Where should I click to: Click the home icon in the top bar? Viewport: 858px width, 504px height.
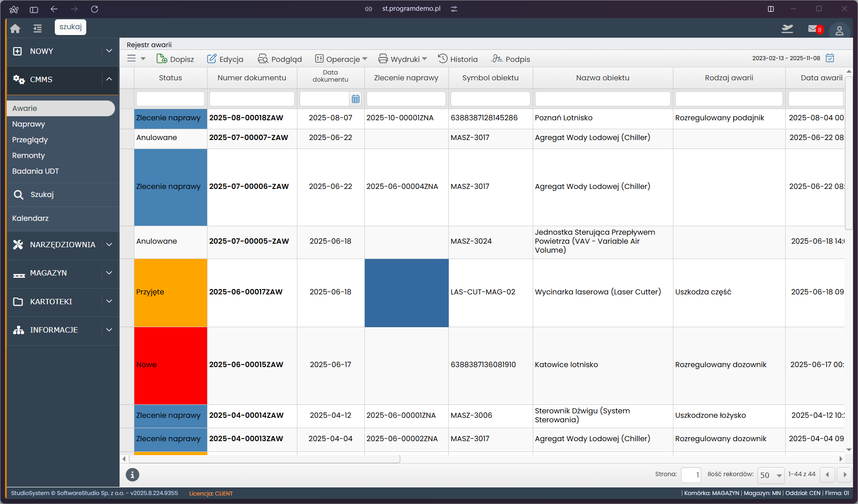[15, 29]
